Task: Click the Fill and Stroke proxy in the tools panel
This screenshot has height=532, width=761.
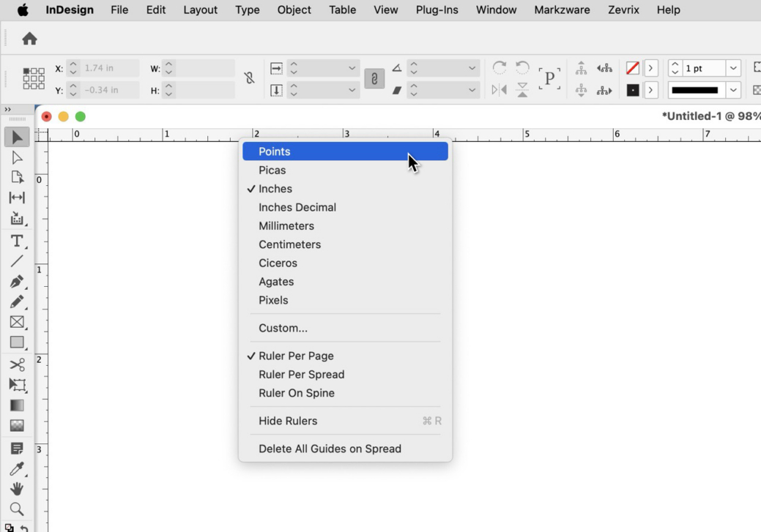Action: [x=10, y=528]
